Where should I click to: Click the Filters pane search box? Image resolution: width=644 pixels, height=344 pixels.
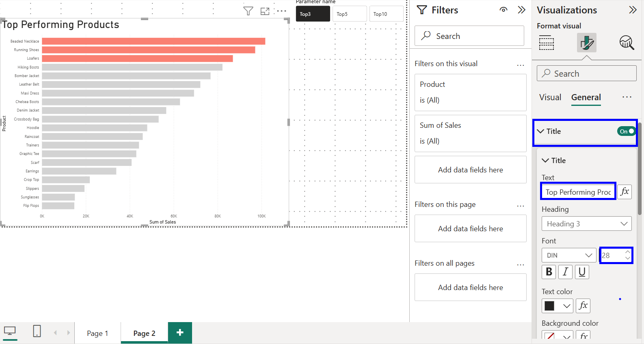click(x=469, y=36)
